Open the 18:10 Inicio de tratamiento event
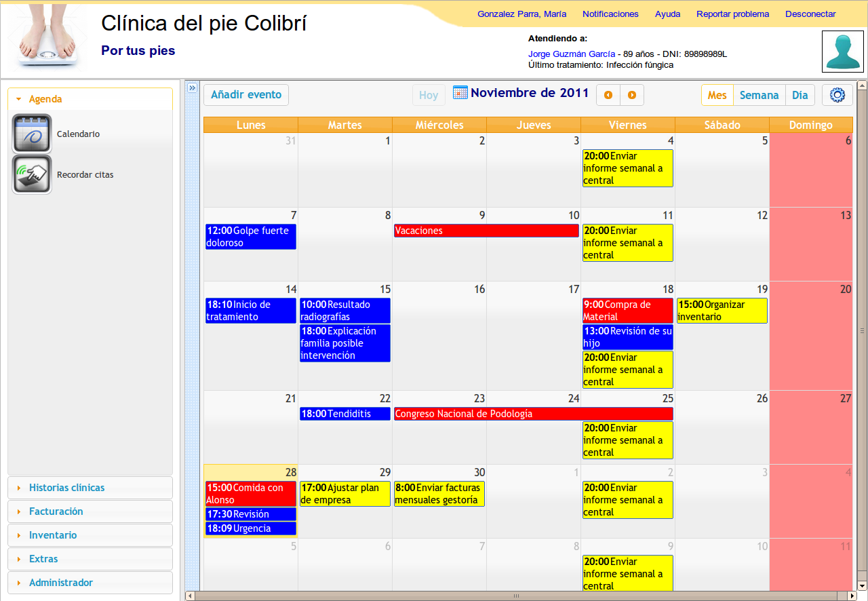 (x=251, y=311)
